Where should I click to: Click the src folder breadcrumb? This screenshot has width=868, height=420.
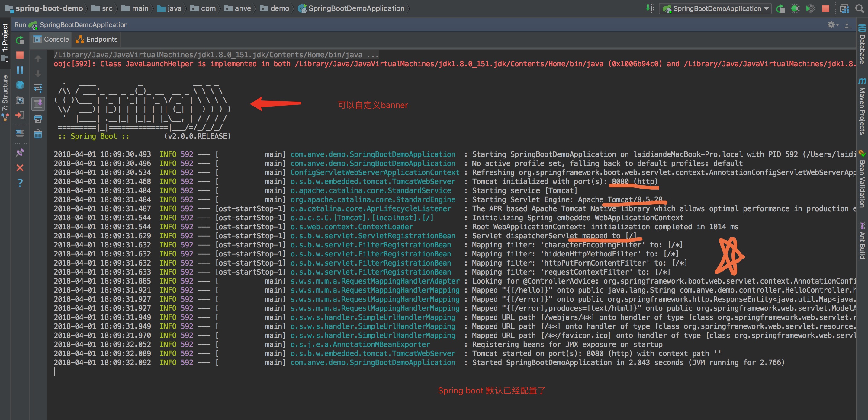point(102,8)
